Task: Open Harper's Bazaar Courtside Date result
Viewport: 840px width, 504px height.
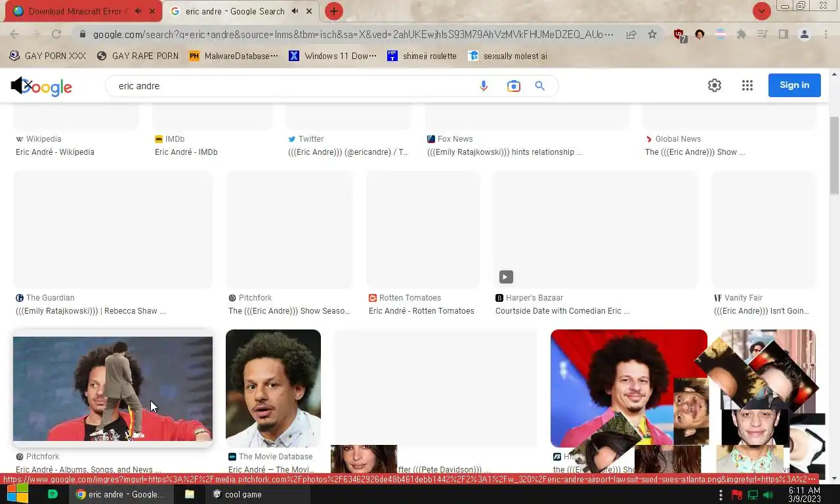Action: click(562, 311)
